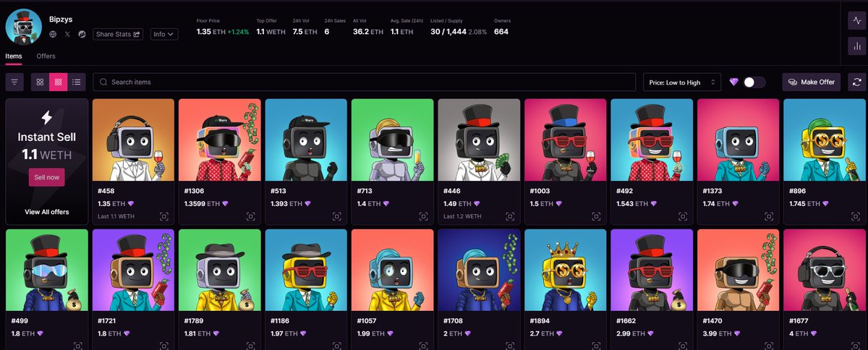Screen dimensions: 868x350
Task: Open the #1470 shirtless robot thumbnail
Action: coord(739,270)
